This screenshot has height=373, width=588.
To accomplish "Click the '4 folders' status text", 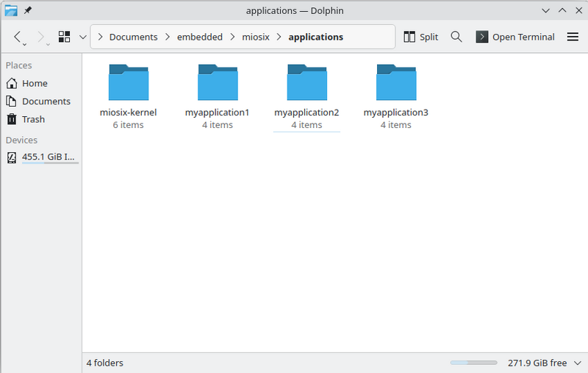I will point(104,363).
